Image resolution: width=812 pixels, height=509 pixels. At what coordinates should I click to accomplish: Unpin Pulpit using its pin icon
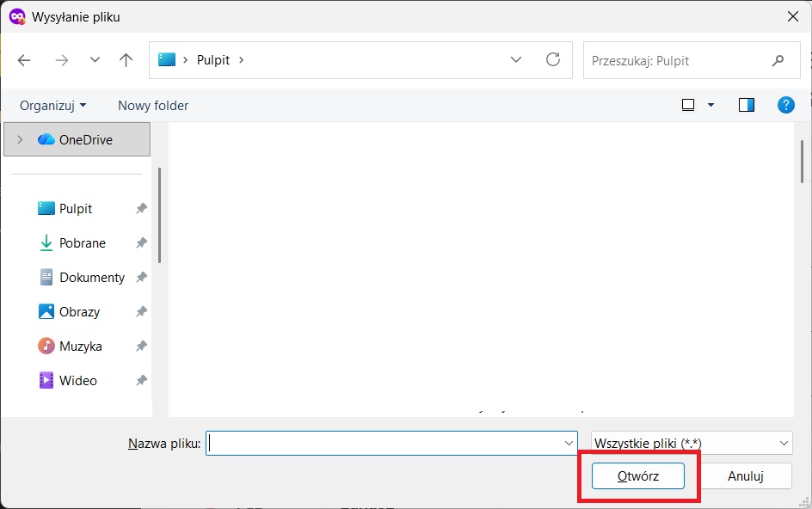(141, 209)
